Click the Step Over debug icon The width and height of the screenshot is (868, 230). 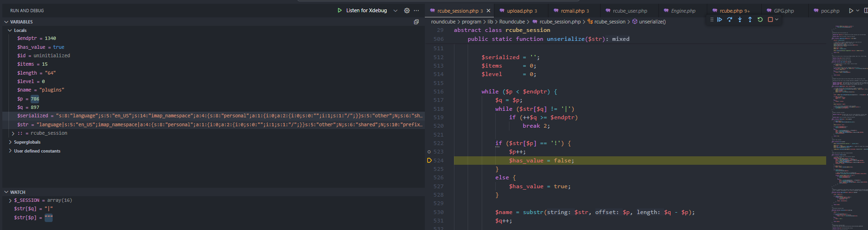[x=729, y=20]
